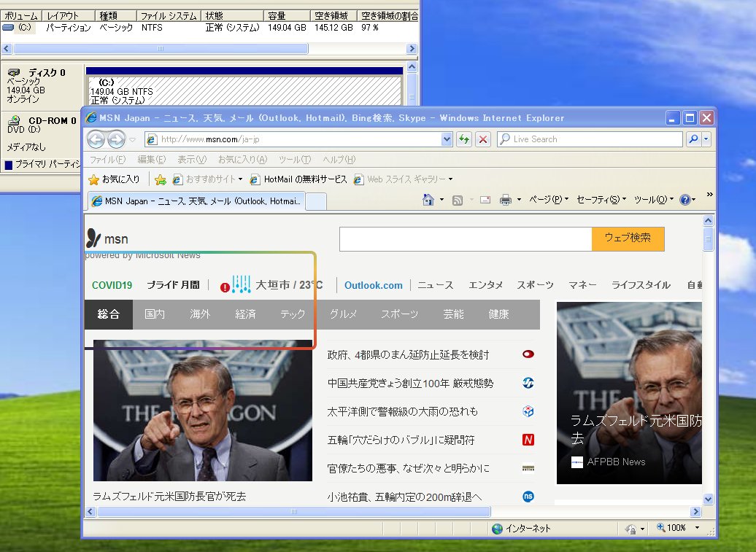
Task: Click the zoom magnifier icon in status bar
Action: click(661, 527)
